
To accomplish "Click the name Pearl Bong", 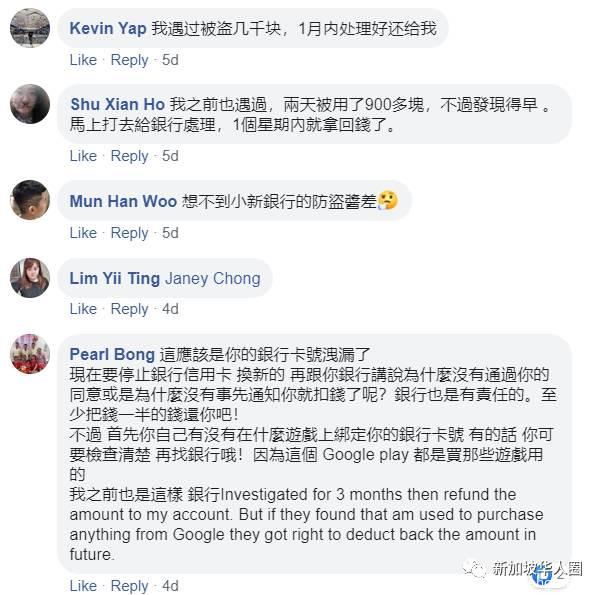I will [112, 354].
